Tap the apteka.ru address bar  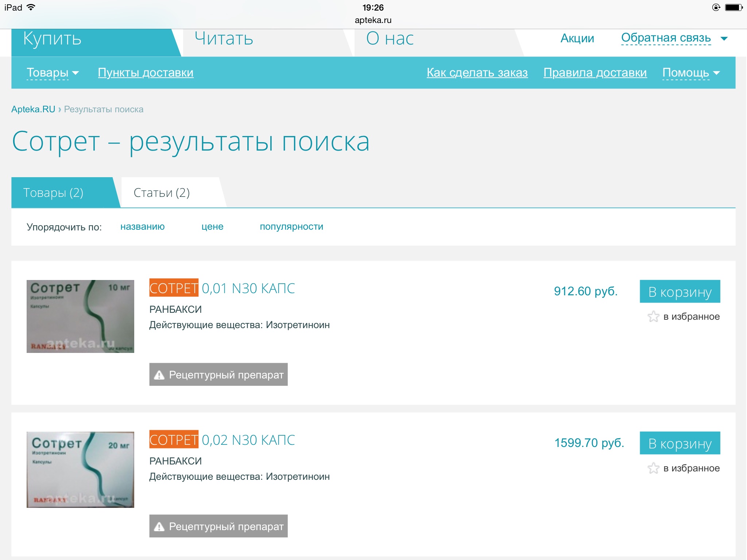[x=373, y=20]
